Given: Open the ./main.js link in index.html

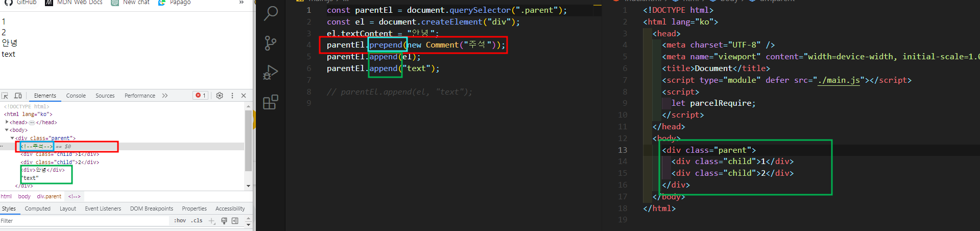Looking at the screenshot, I should tap(839, 80).
